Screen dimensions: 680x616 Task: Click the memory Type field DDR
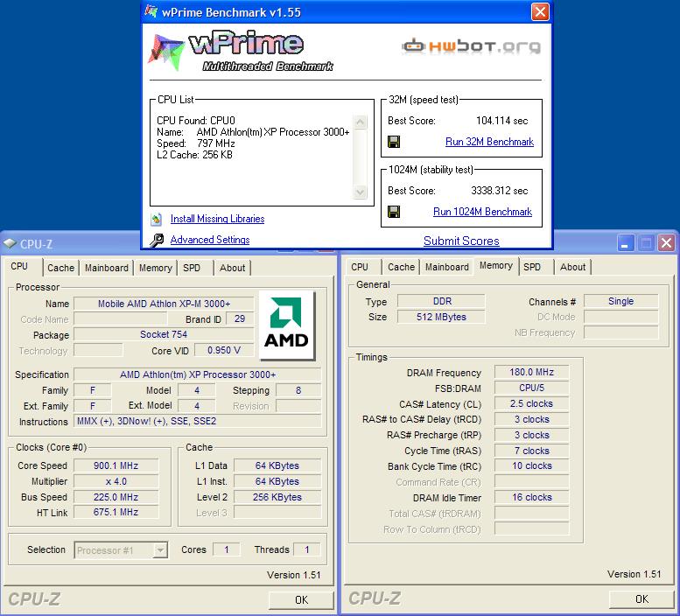pos(441,301)
